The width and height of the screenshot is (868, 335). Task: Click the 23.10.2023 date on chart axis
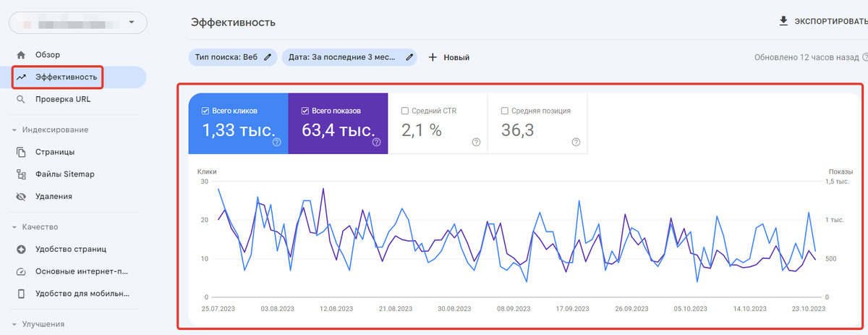808,308
